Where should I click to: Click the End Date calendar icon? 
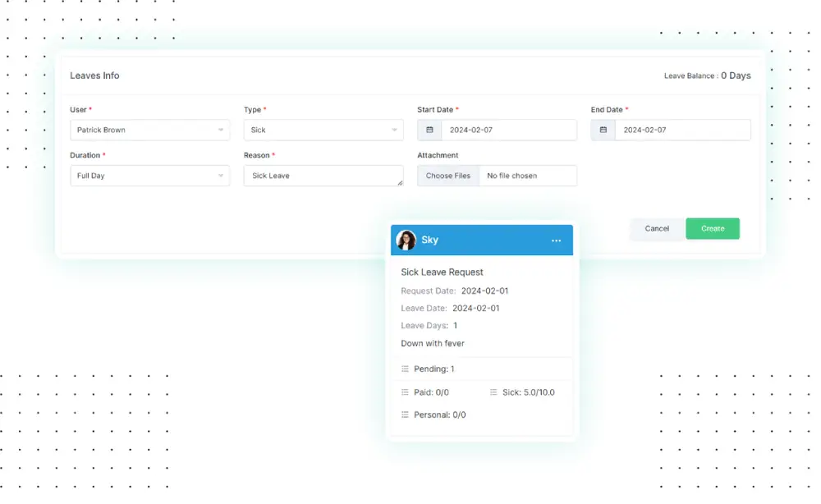pyautogui.click(x=603, y=130)
